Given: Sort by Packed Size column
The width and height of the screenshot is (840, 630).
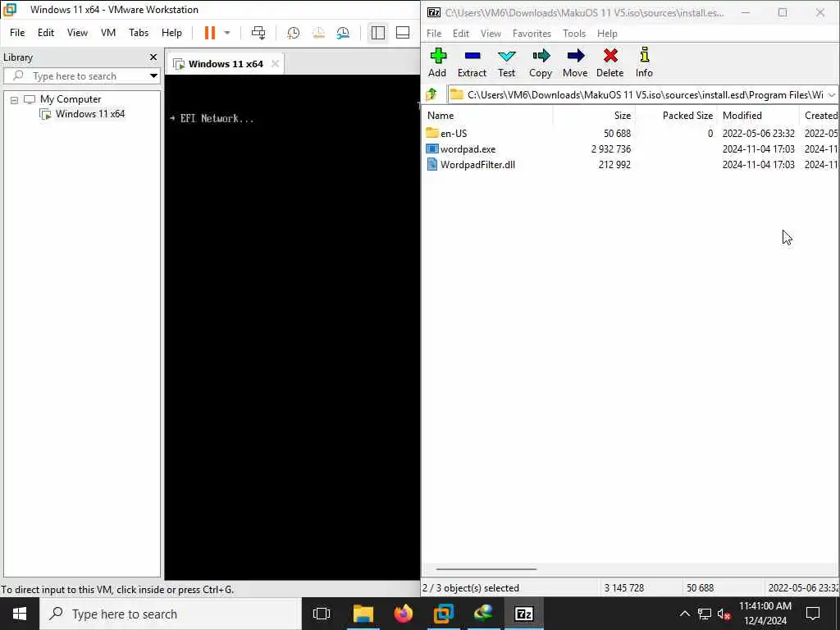Looking at the screenshot, I should [676, 115].
